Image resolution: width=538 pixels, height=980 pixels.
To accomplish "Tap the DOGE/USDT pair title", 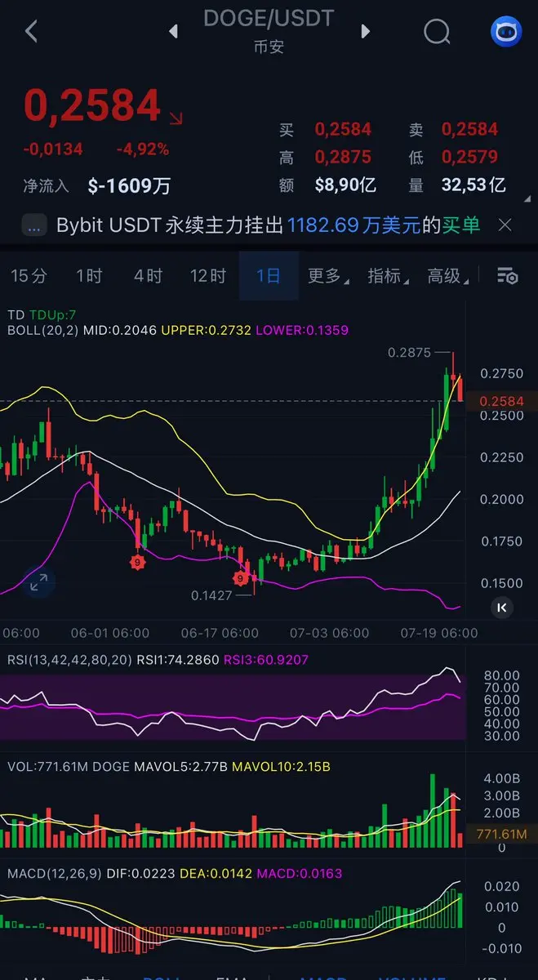I will 269,18.
